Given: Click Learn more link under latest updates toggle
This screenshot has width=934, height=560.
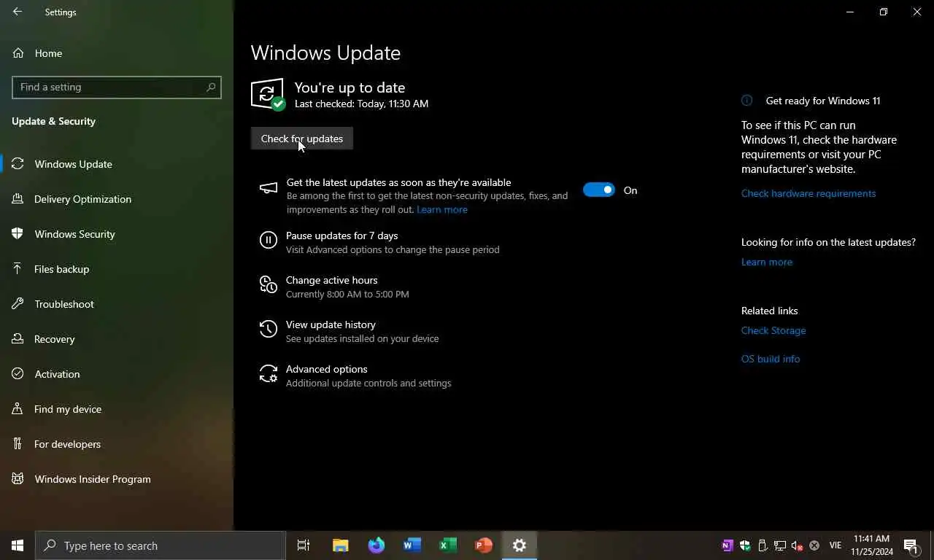Looking at the screenshot, I should click(441, 209).
